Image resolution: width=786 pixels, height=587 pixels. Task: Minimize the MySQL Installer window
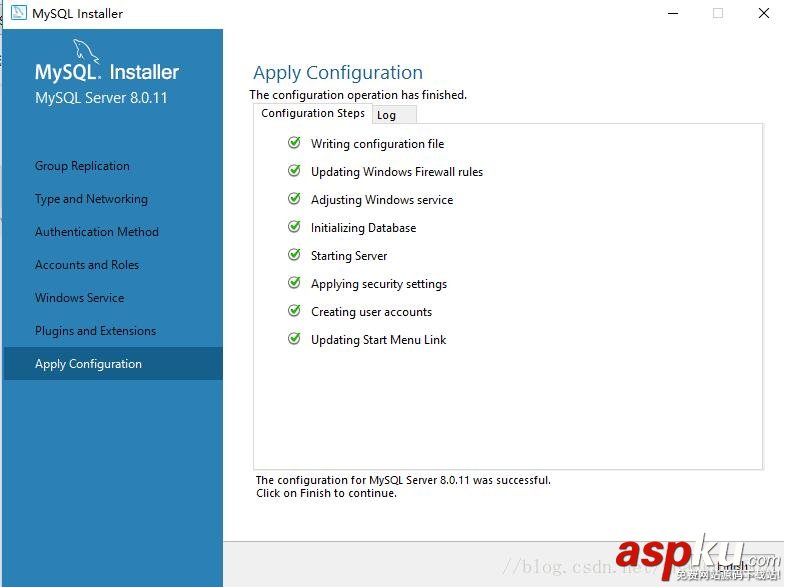673,13
